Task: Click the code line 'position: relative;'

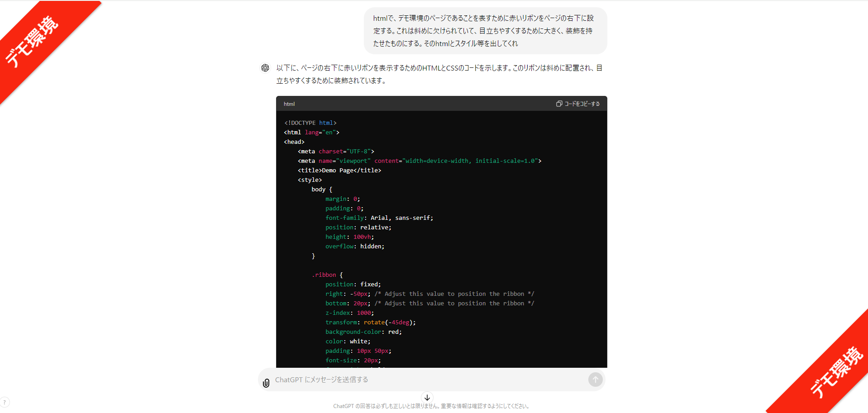Action: click(x=358, y=228)
